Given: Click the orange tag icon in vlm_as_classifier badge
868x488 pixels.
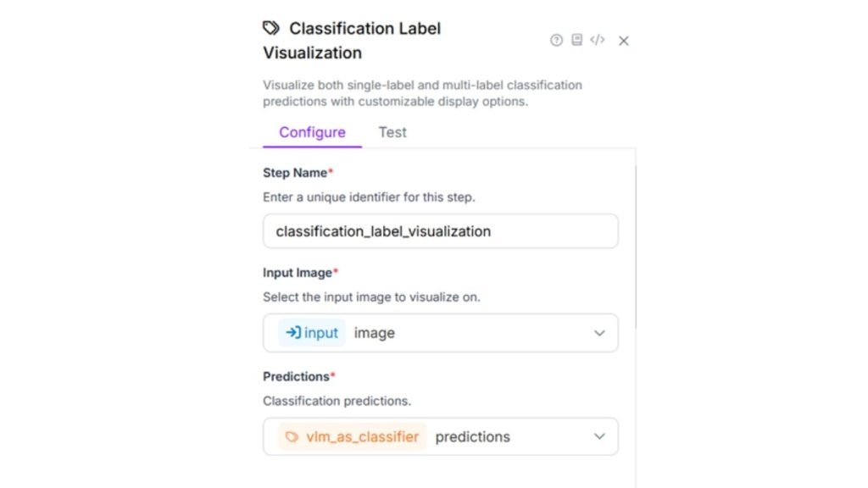Looking at the screenshot, I should (292, 437).
